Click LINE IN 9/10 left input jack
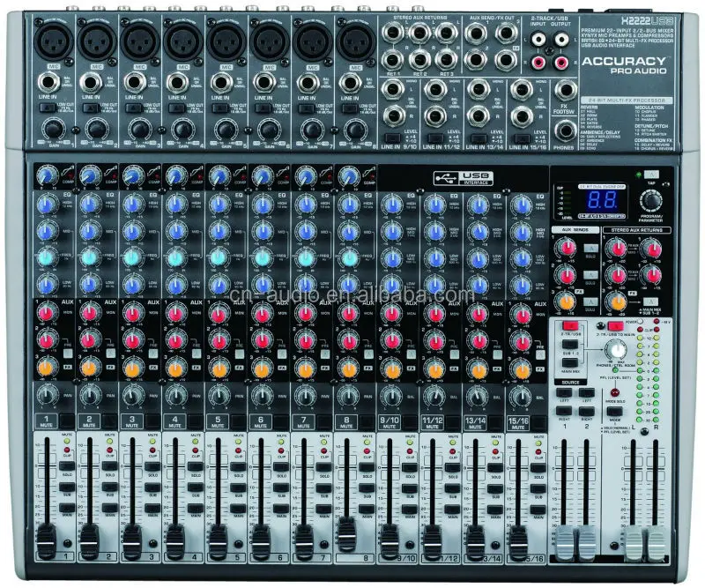This screenshot has width=705, height=588. click(x=392, y=90)
